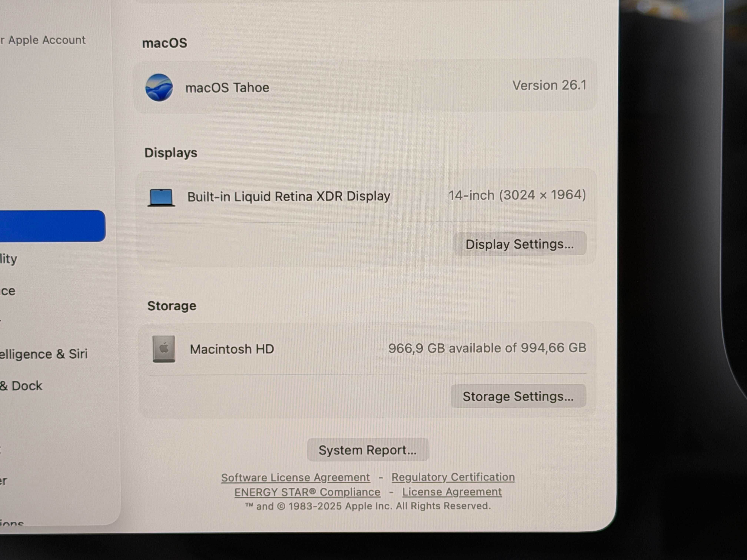Open the Software License Agreement link

point(296,478)
